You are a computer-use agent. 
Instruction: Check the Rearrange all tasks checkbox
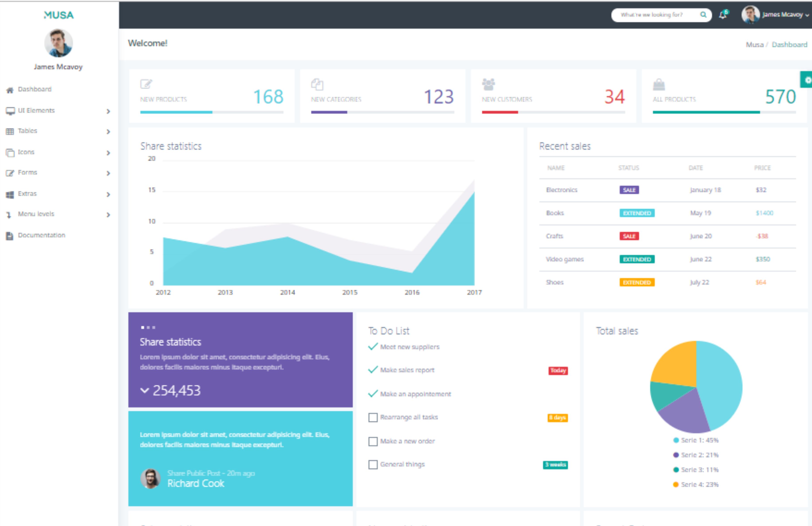373,418
